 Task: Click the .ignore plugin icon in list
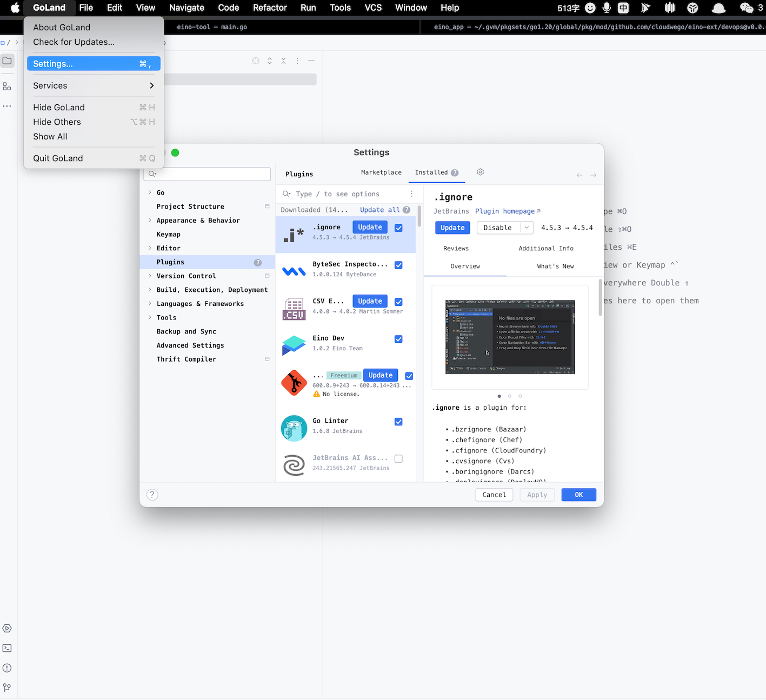click(294, 235)
